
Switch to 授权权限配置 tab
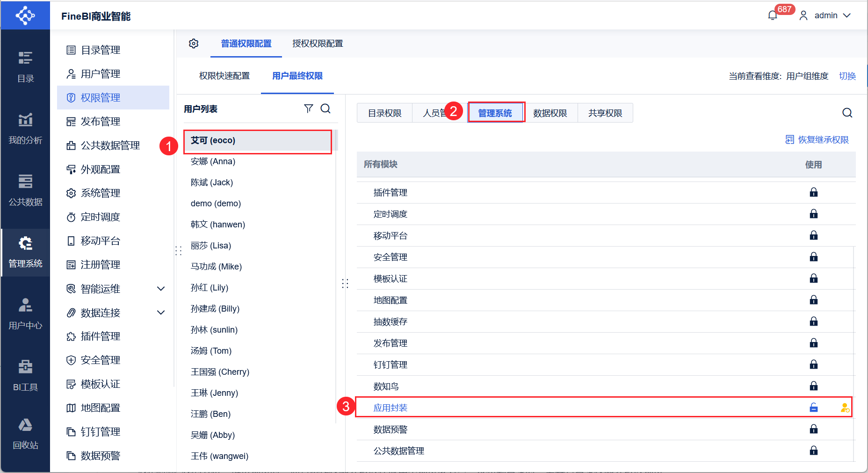318,44
